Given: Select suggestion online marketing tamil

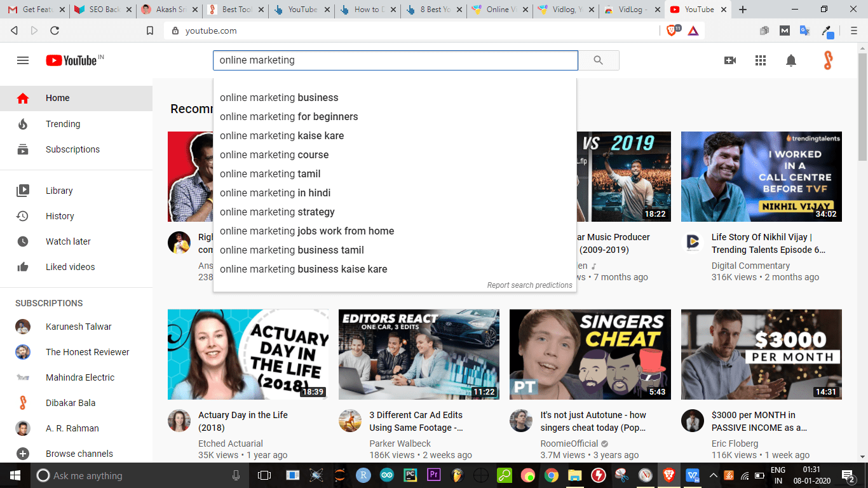Looking at the screenshot, I should (395, 174).
